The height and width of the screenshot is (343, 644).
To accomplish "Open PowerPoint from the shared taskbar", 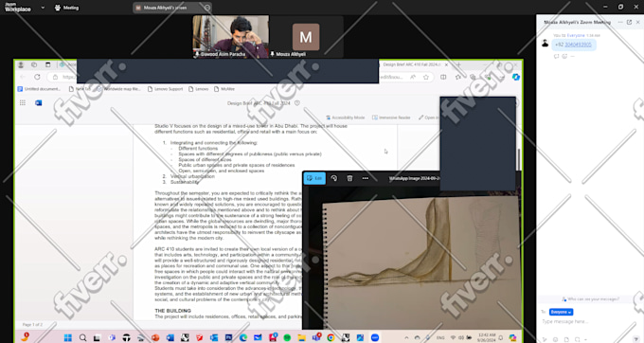I will tap(155, 337).
